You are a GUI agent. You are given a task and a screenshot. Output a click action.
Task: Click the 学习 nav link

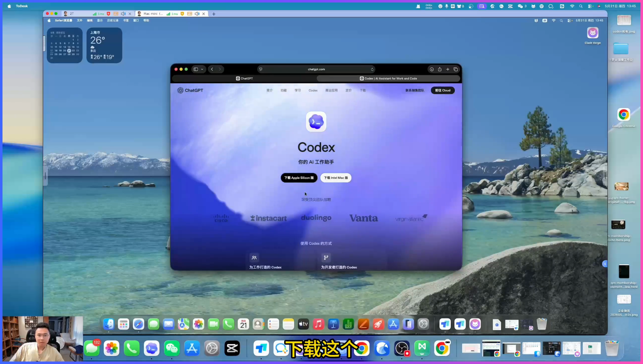298,90
